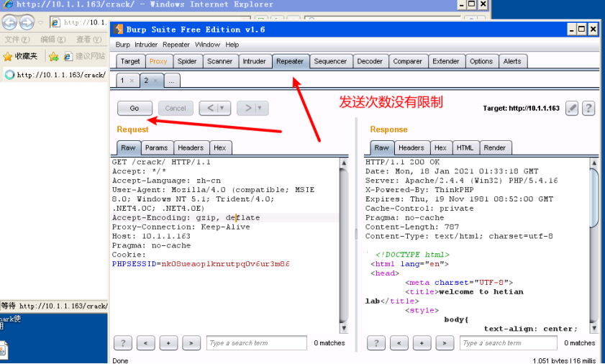This screenshot has width=605, height=364.
Task: Open the Response HTML tab
Action: coord(465,148)
